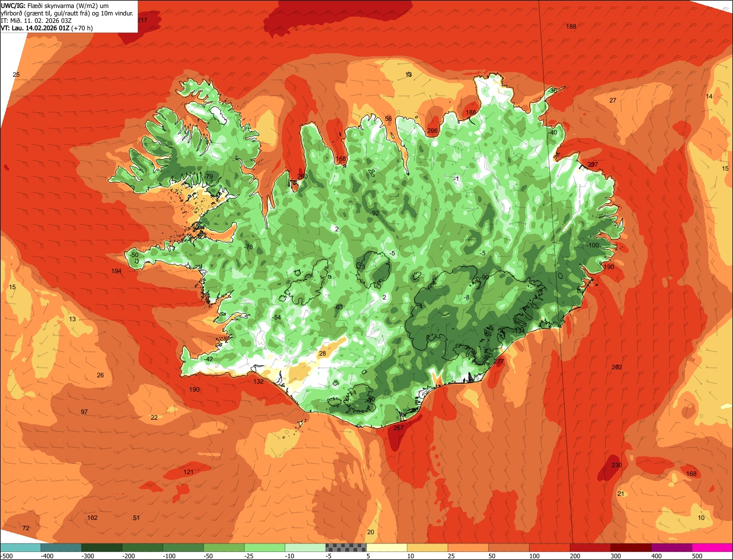Select the map value '22' south of Reykjanes
733x560 pixels.
[x=154, y=417]
